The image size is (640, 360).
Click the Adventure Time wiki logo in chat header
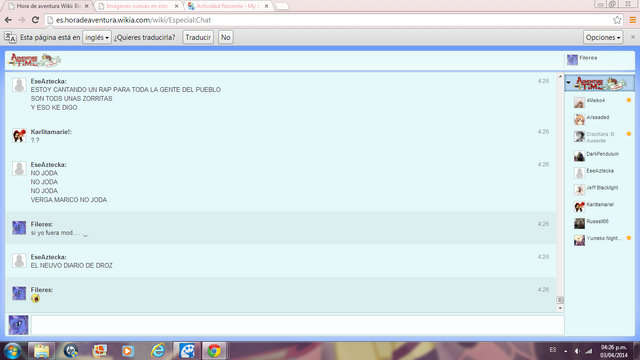[x=34, y=60]
